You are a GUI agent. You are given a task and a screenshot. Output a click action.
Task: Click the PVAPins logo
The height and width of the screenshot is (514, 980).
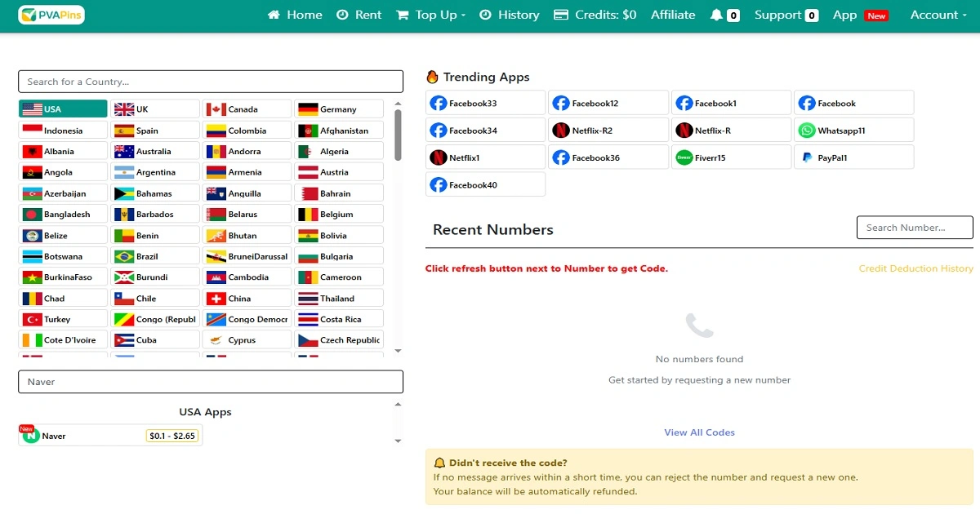[51, 15]
